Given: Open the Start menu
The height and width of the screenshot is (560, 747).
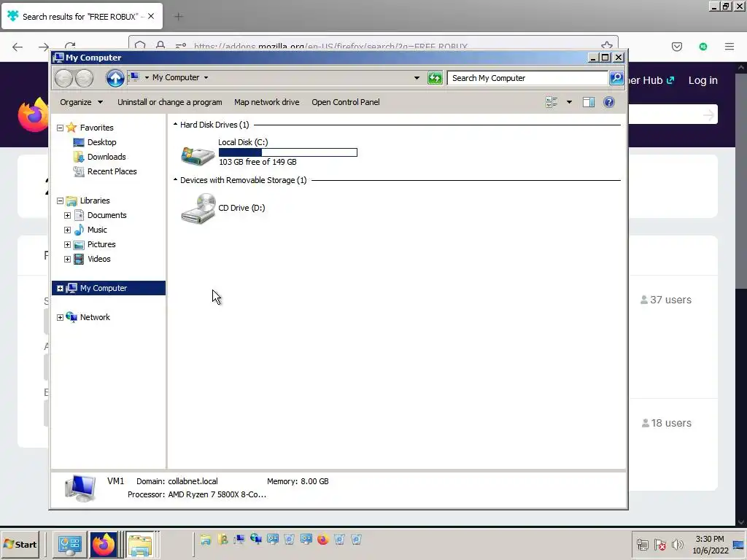Looking at the screenshot, I should tap(20, 544).
